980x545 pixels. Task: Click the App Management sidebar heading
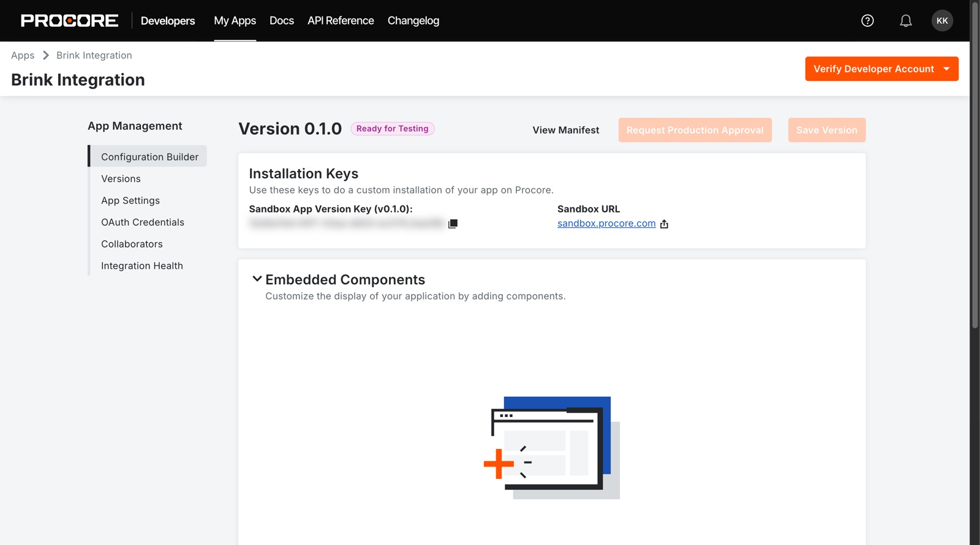pyautogui.click(x=135, y=126)
